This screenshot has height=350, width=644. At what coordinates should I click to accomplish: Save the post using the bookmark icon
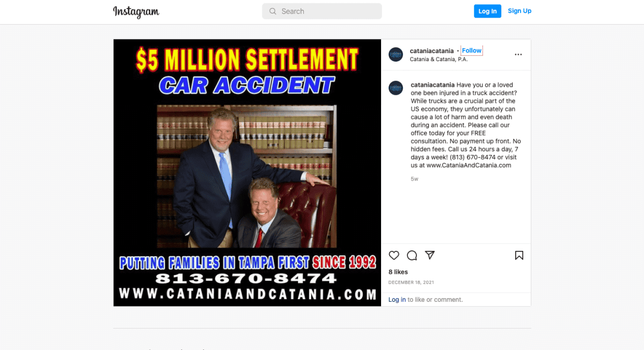(x=519, y=255)
